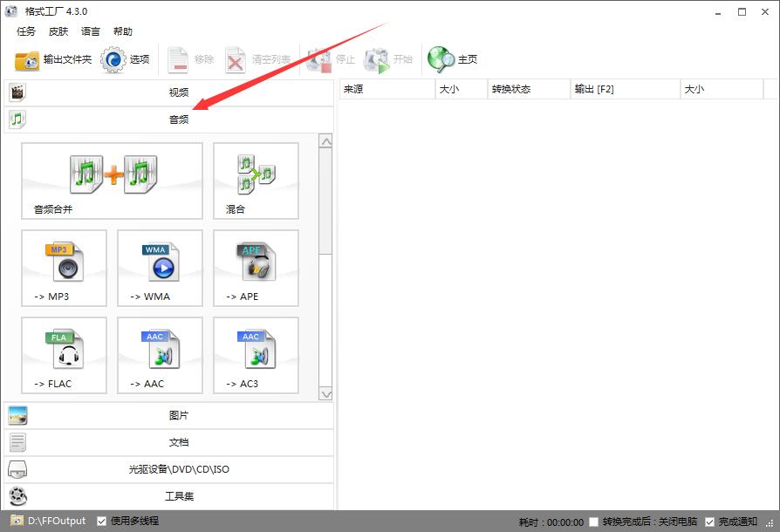Toggle Complete Notify (完成通知) checkbox
Viewport: 780px width, 532px height.
pyautogui.click(x=710, y=522)
